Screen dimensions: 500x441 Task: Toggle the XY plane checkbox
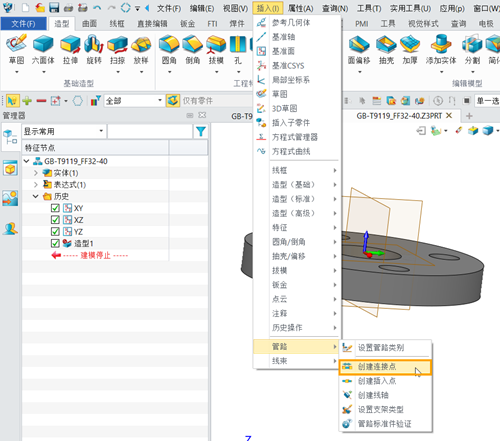coord(55,208)
